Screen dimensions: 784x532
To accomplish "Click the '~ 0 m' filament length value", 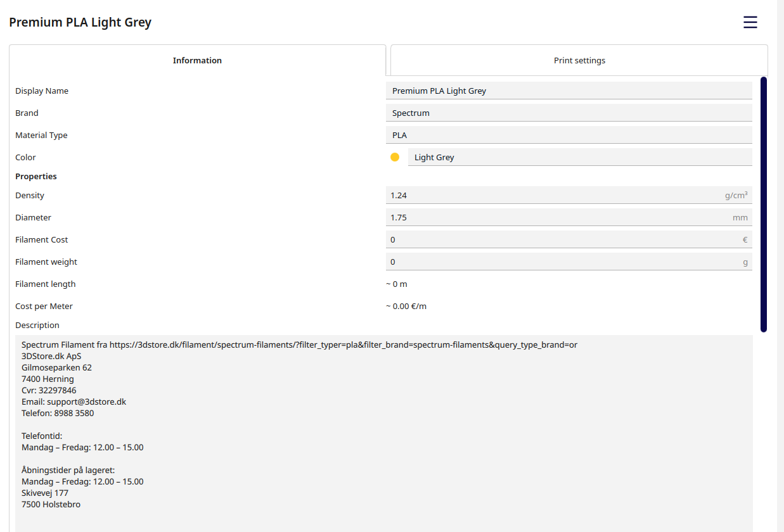I will 397,284.
